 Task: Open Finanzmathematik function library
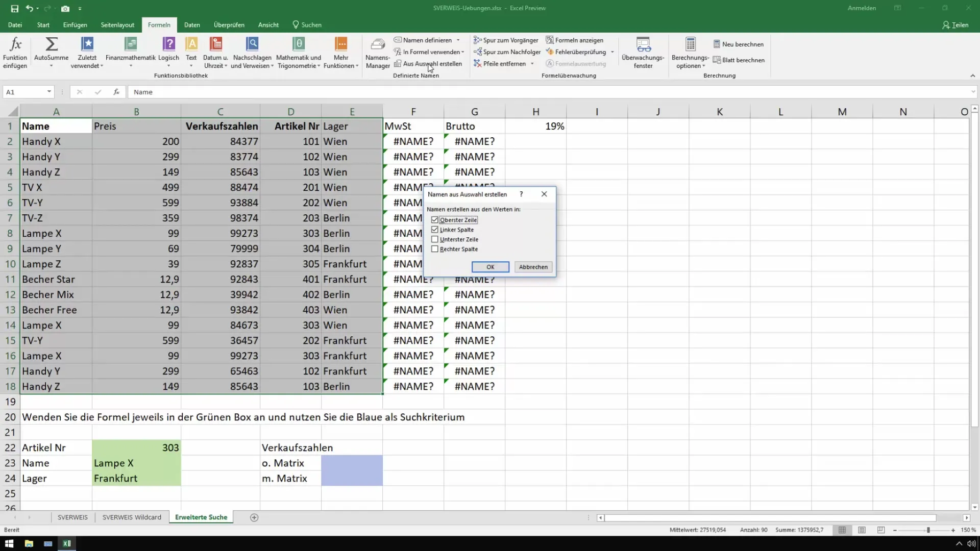coord(131,44)
